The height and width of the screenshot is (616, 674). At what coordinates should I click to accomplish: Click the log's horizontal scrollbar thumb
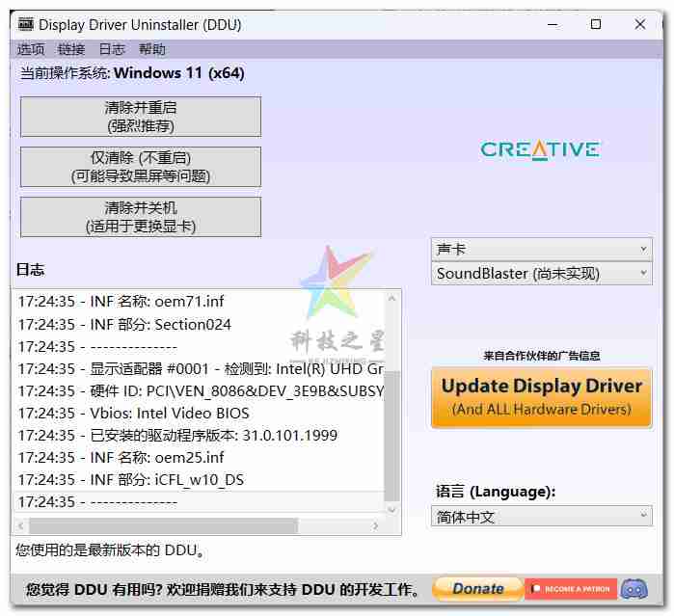(x=164, y=526)
